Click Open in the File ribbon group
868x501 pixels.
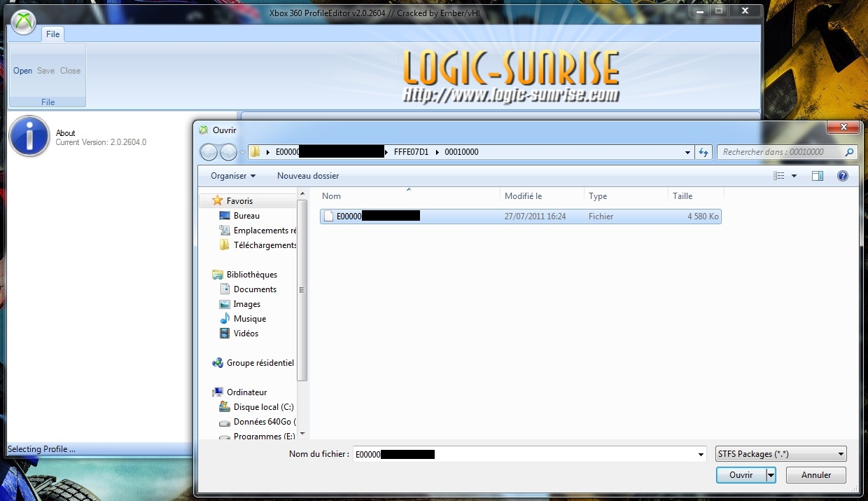(22, 71)
